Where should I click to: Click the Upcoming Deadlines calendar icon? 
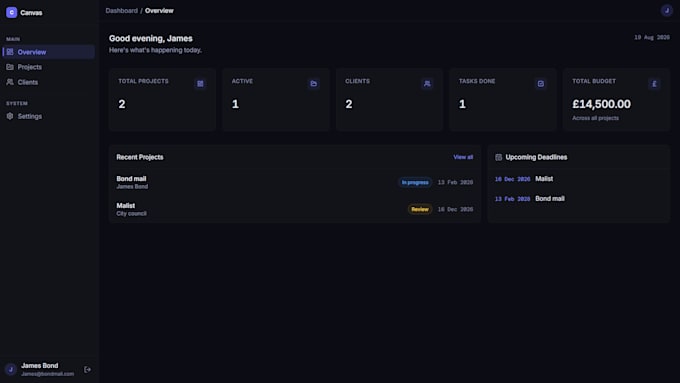coord(499,157)
